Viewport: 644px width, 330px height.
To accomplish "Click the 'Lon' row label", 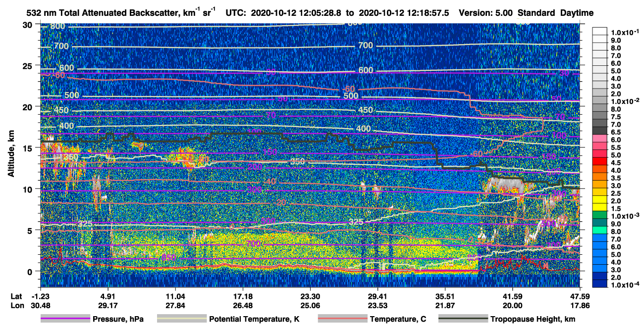I will pos(16,305).
